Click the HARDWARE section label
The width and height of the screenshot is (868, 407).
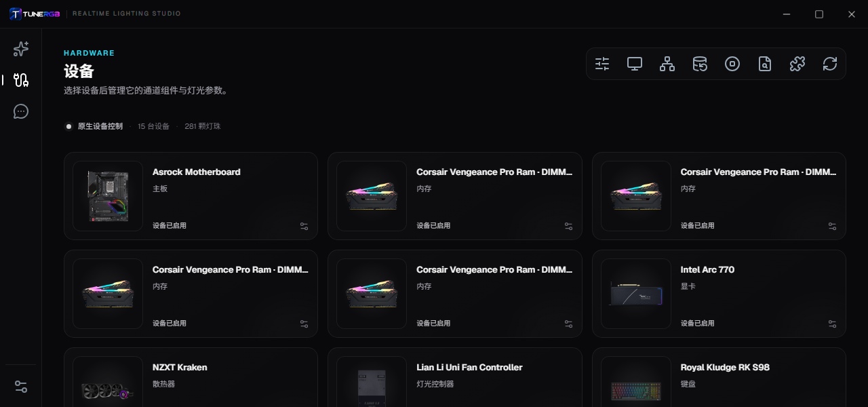(x=89, y=53)
